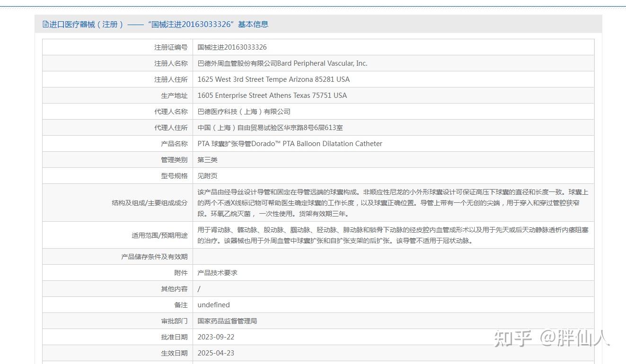Click the 注册人住所 label
Viewport: 626px width, 364px height.
(x=171, y=79)
